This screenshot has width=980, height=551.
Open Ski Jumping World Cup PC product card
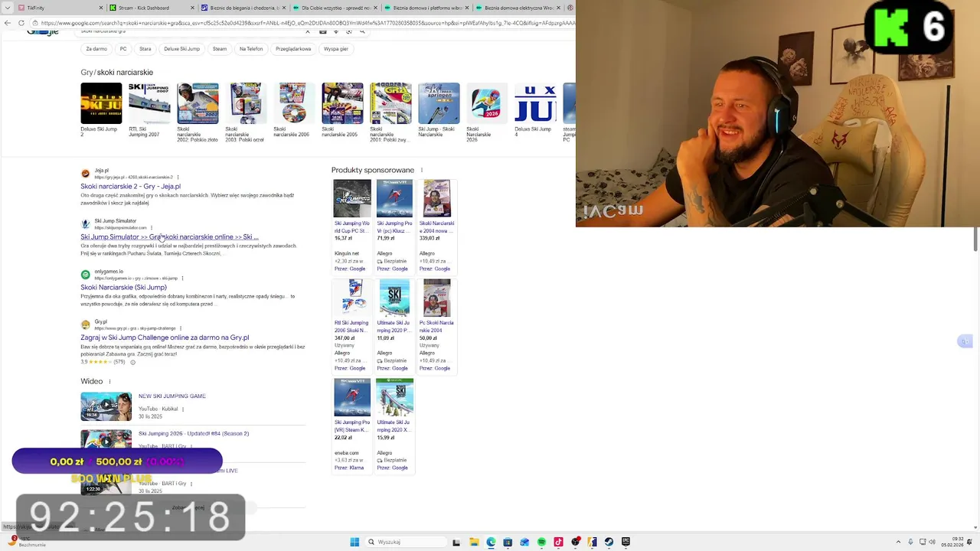click(352, 227)
